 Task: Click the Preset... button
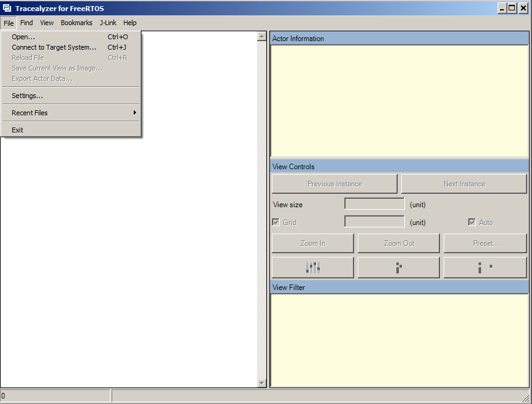(485, 243)
